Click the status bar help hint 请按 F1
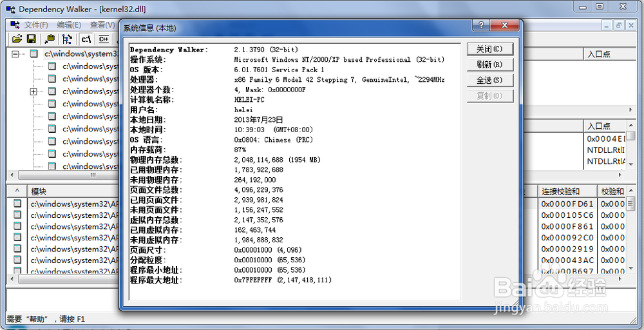 (72, 318)
